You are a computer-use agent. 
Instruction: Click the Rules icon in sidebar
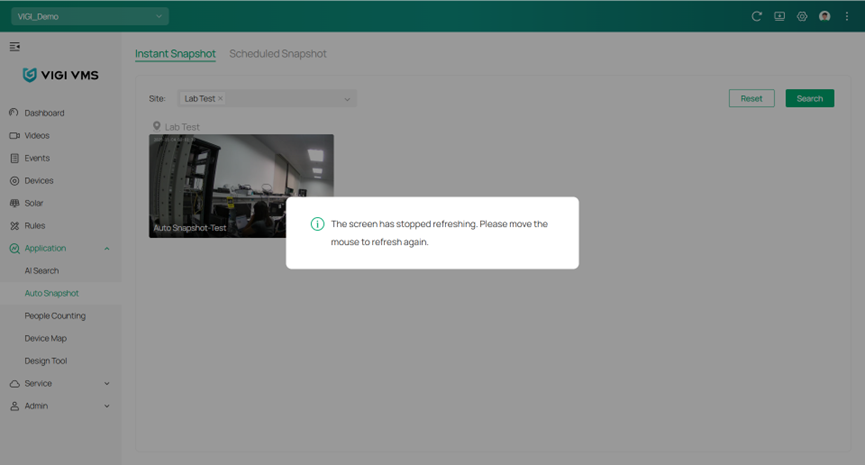[14, 226]
